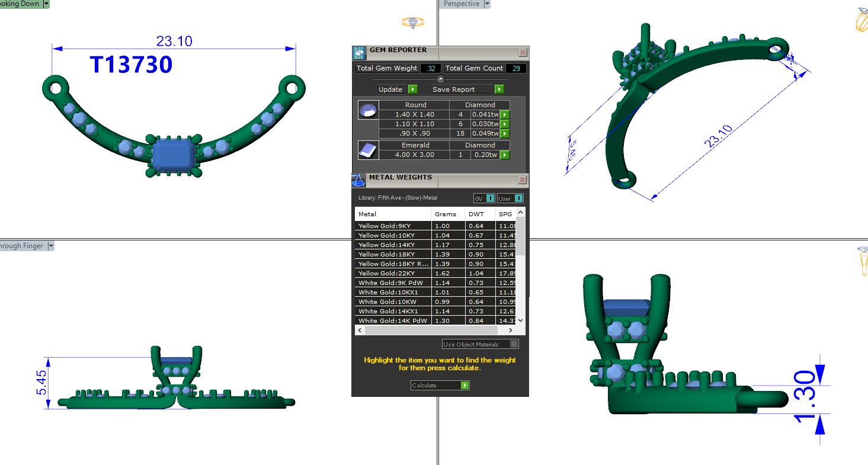
Task: Click ring icon in Looking Down viewport
Action: (x=412, y=23)
